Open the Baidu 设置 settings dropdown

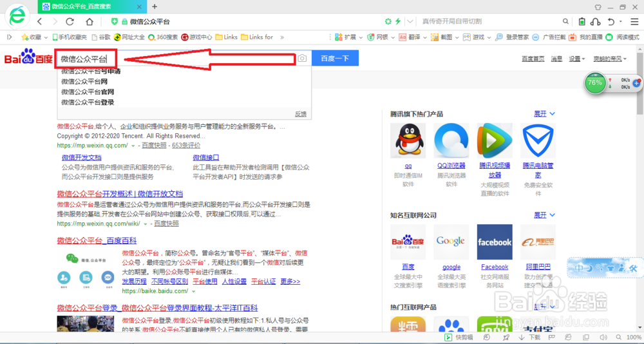click(x=576, y=59)
